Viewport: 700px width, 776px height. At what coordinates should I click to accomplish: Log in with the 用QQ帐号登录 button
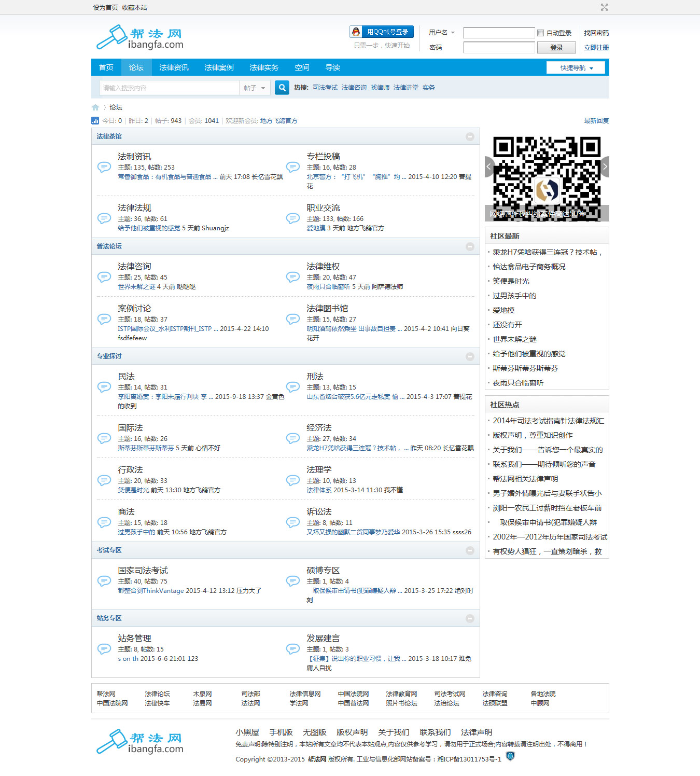pos(382,32)
